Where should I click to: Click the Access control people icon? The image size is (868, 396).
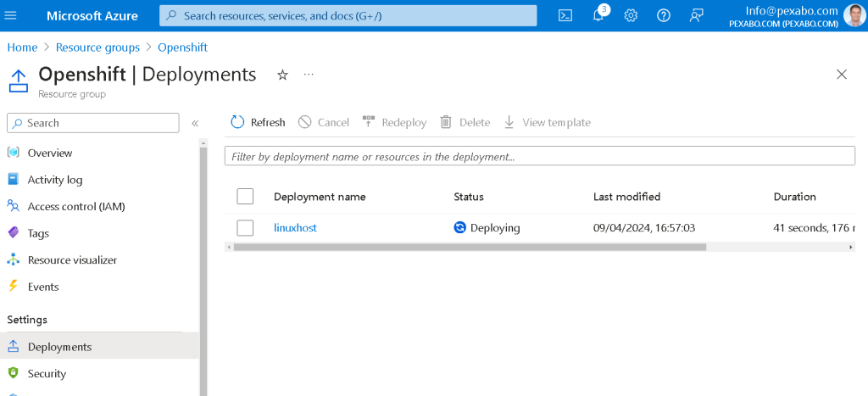point(14,207)
